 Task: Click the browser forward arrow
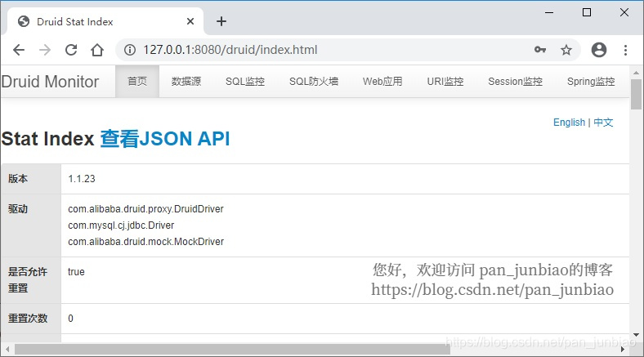pos(45,50)
